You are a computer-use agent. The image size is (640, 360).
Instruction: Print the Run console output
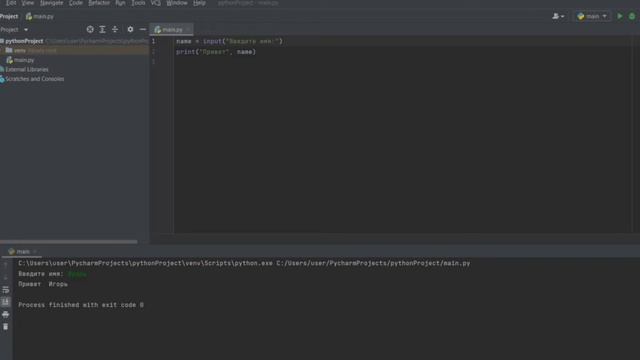point(5,314)
